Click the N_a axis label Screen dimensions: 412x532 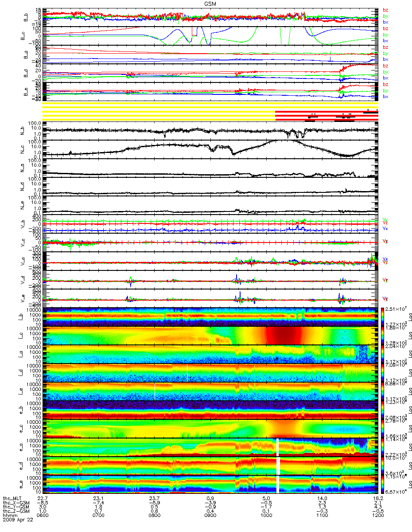coord(22,168)
